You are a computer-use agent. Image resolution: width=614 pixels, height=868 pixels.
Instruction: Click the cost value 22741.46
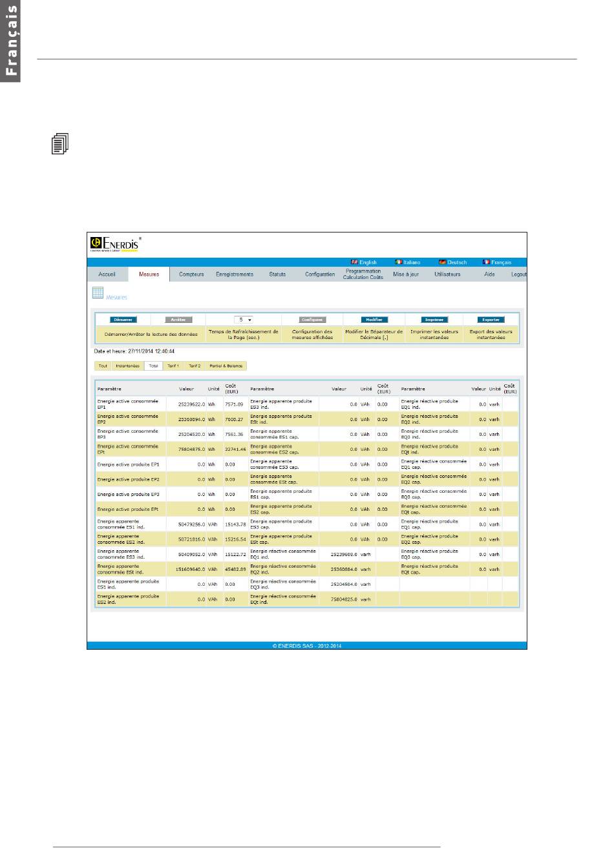[236, 449]
